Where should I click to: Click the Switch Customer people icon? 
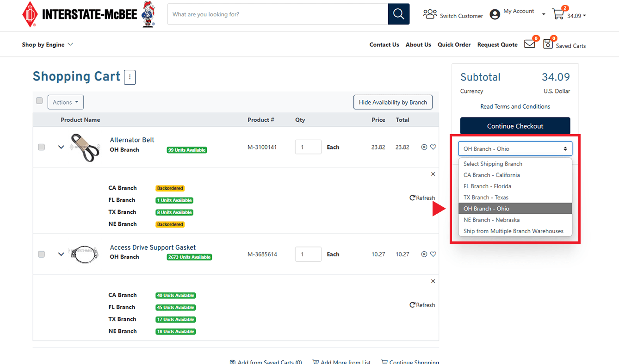pos(430,14)
